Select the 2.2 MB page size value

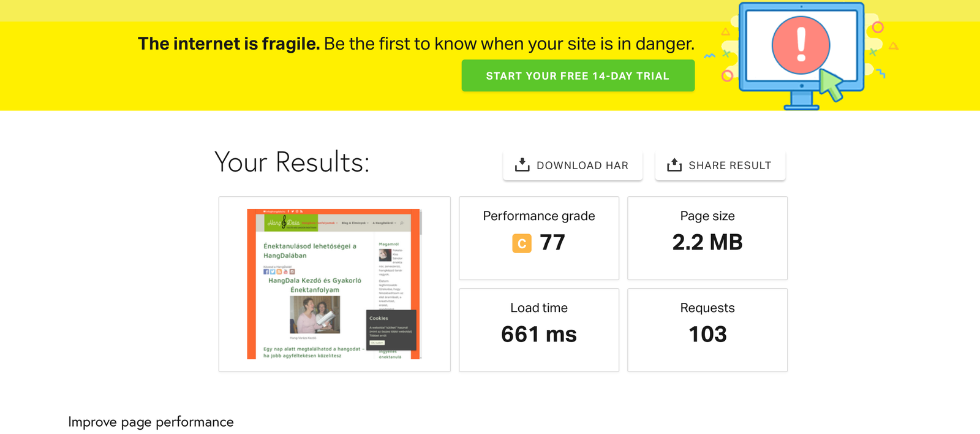coord(707,243)
